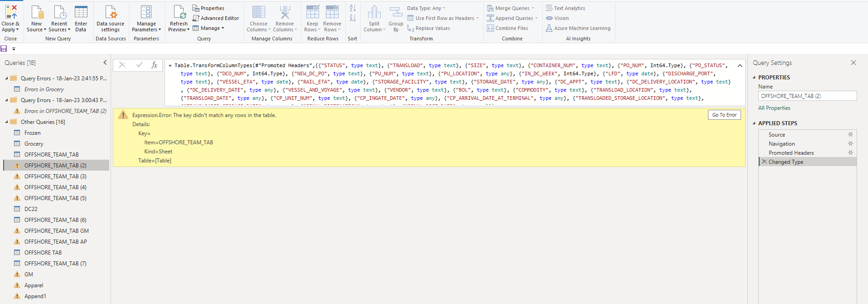Collapse the APPLIED STEPS section
The width and height of the screenshot is (868, 304).
click(x=754, y=123)
